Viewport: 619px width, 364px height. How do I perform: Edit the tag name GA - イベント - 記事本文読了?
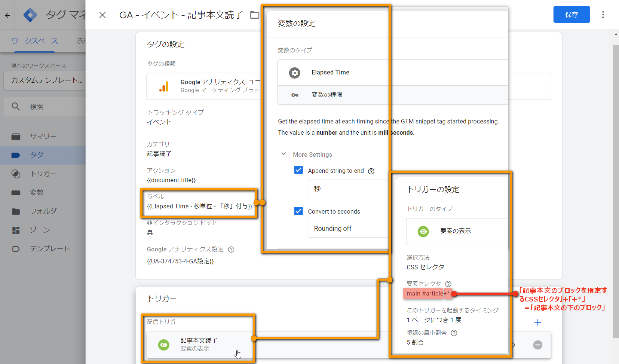click(181, 15)
